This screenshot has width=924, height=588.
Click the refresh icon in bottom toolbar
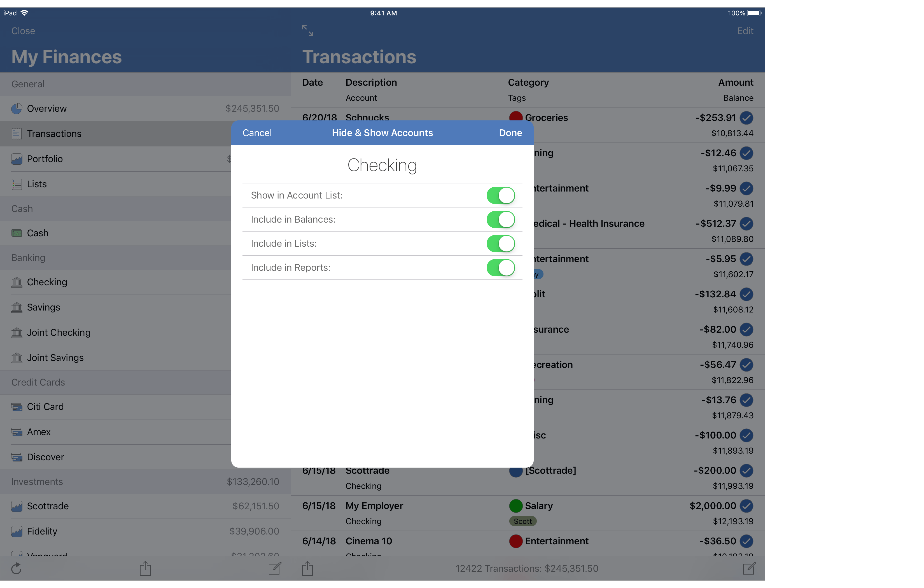coord(16,568)
